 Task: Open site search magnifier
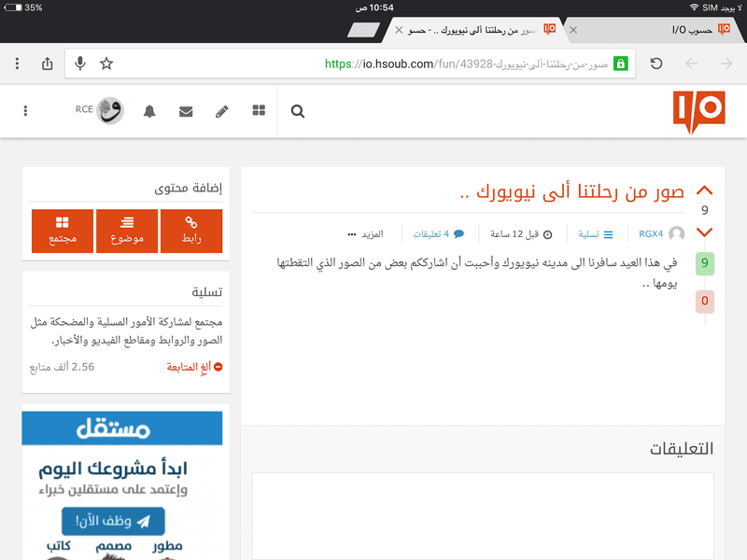(298, 111)
